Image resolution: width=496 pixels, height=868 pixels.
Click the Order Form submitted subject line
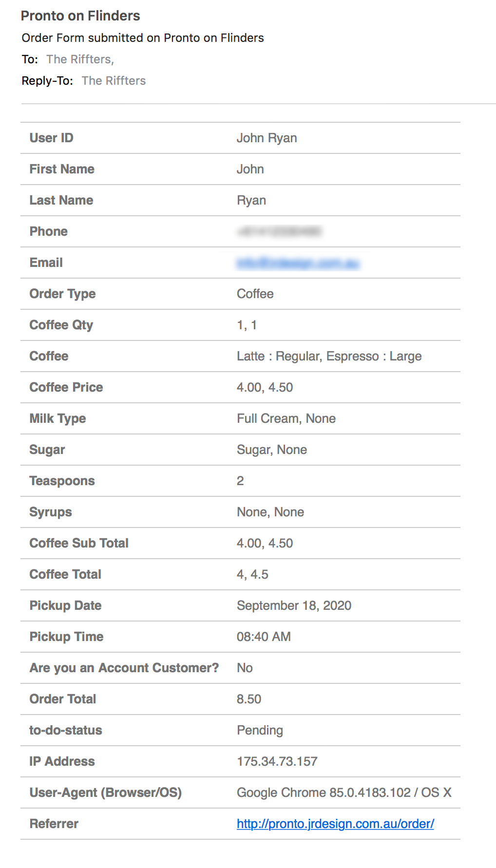pyautogui.click(x=143, y=38)
